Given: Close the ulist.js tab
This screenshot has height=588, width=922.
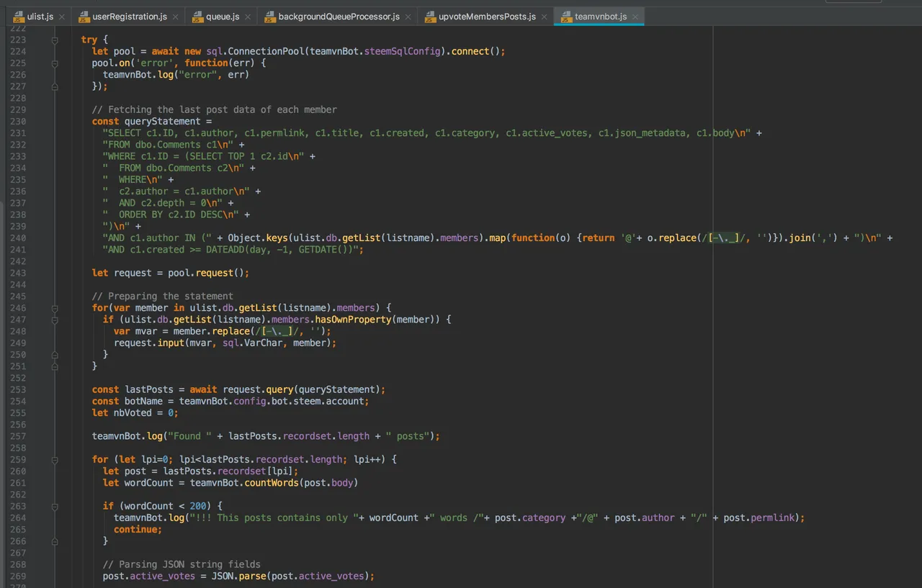Looking at the screenshot, I should (x=61, y=17).
